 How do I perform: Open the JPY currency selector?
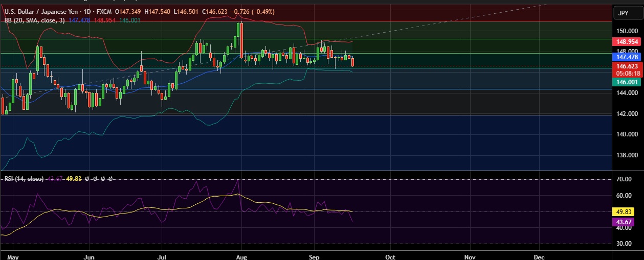pos(623,13)
